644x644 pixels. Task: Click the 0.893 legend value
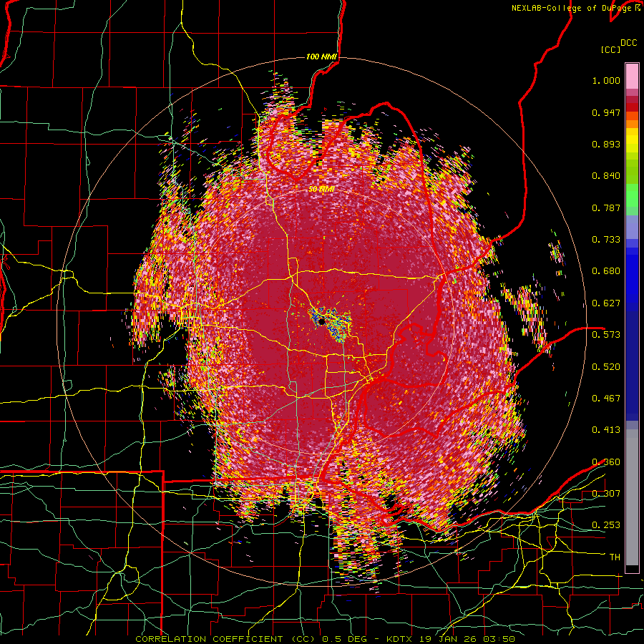(x=606, y=144)
